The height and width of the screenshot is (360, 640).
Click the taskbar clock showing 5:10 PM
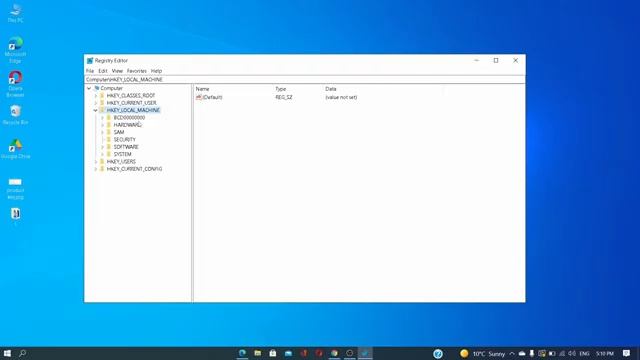pos(605,353)
